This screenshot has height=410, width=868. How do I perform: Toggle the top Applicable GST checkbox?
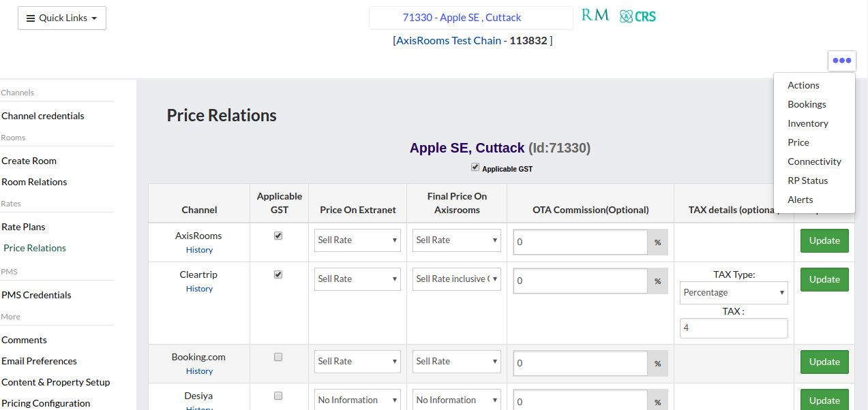pos(475,168)
